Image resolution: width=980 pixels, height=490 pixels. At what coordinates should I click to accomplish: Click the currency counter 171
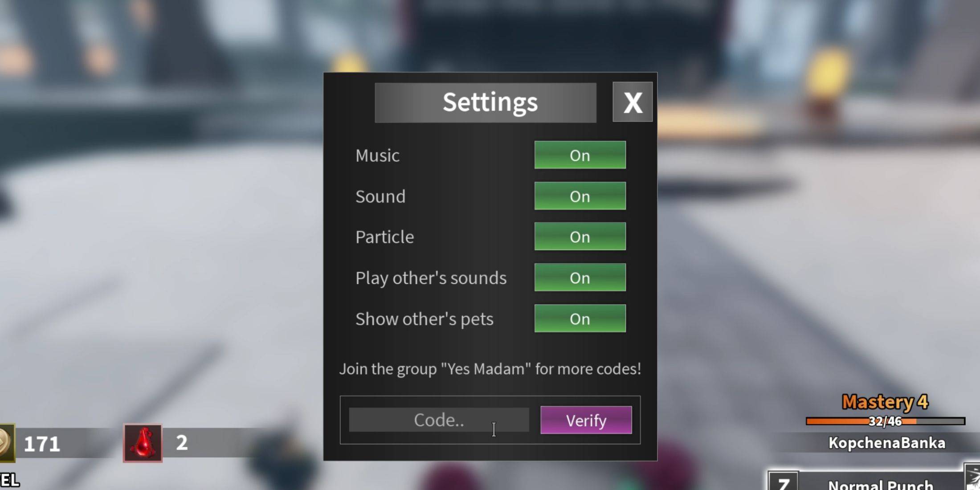(x=41, y=445)
